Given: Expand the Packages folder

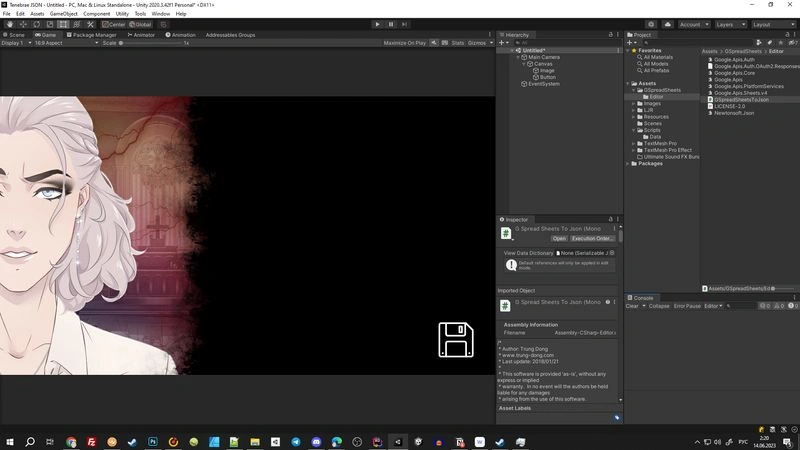Looking at the screenshot, I should pos(628,163).
